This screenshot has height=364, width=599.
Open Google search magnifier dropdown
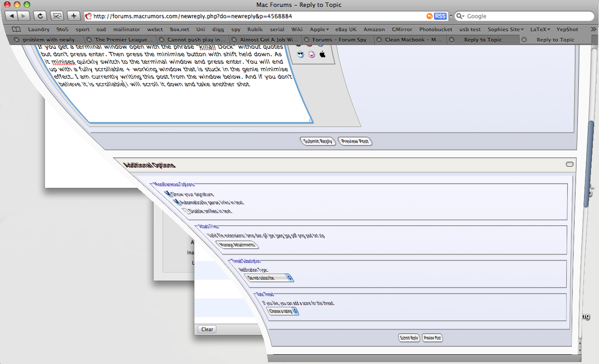(x=461, y=16)
